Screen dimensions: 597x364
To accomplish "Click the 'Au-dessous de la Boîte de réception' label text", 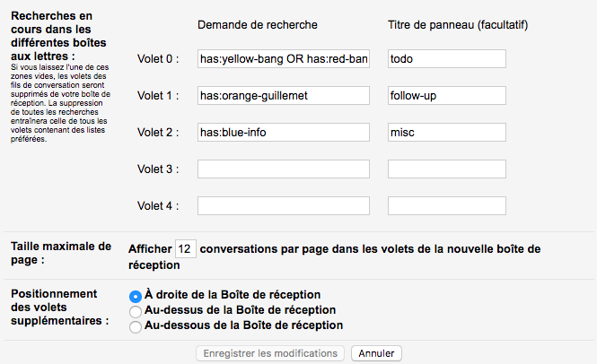I will [x=243, y=325].
